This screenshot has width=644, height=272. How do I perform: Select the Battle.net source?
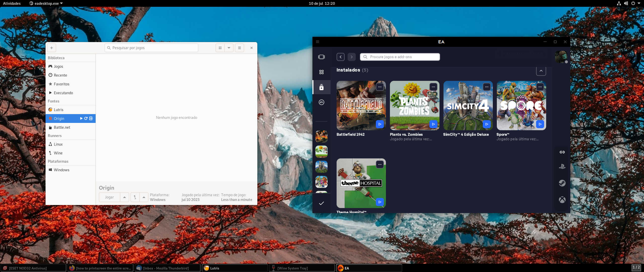point(70,127)
